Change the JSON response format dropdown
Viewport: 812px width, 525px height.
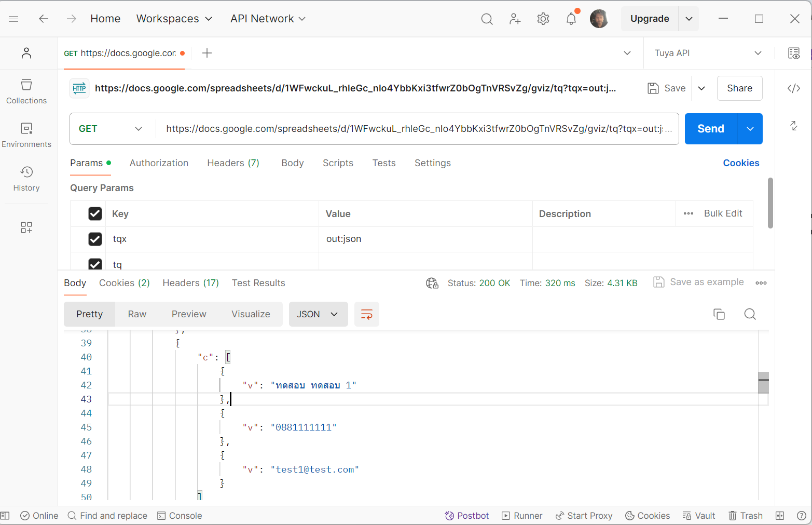[x=318, y=314]
